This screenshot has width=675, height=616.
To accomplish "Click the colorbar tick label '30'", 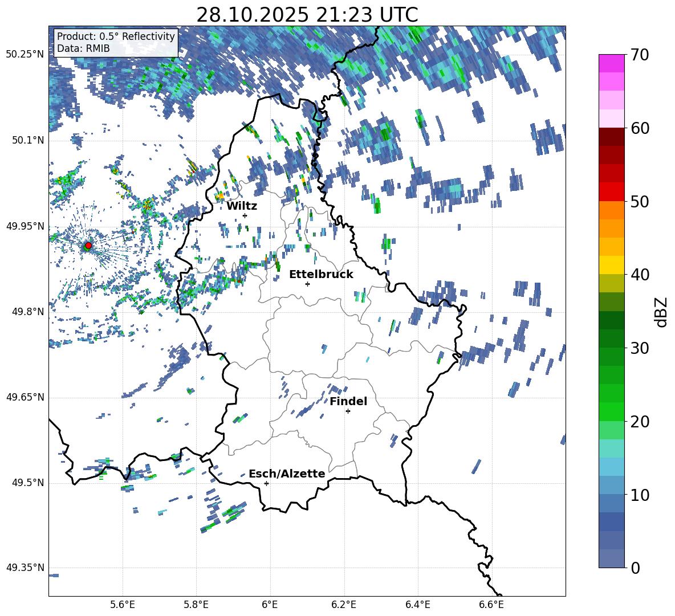I will (x=640, y=348).
